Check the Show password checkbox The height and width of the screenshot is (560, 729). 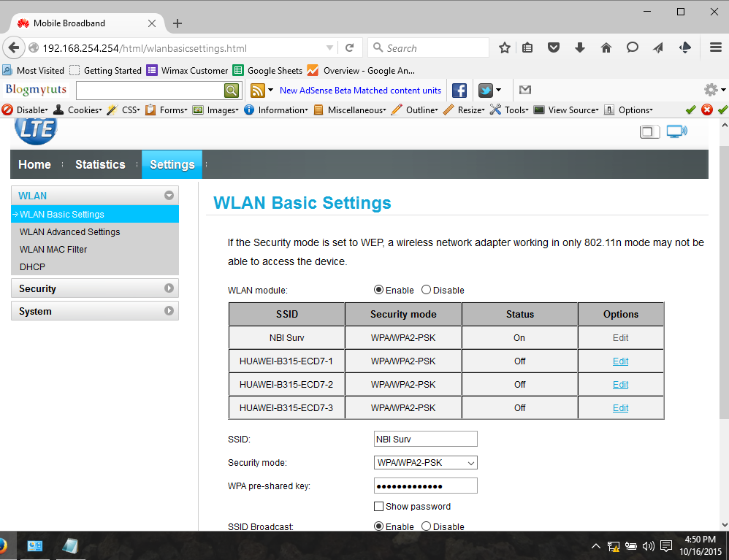click(x=379, y=506)
